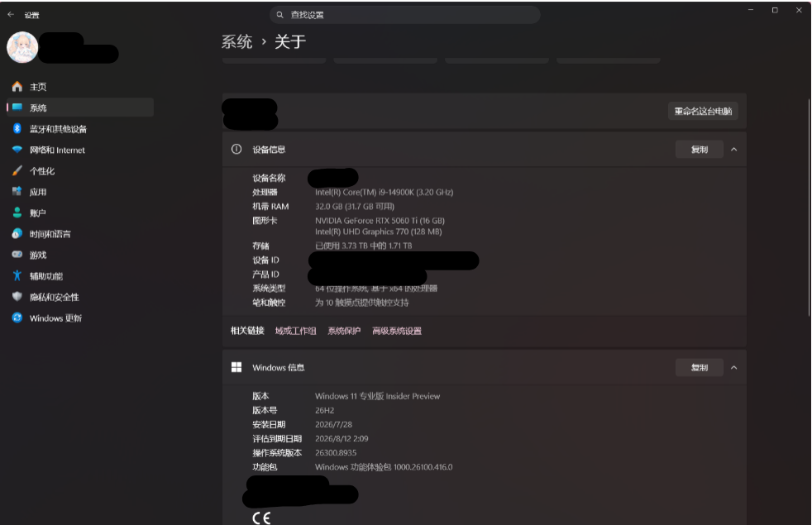Maximize the Settings window
This screenshot has width=812, height=525.
tap(775, 10)
